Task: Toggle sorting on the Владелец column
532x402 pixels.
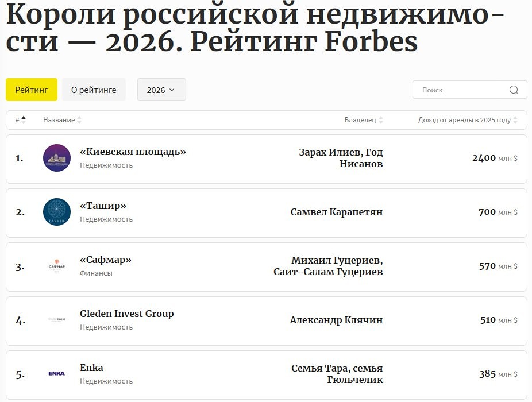Action: pyautogui.click(x=382, y=120)
